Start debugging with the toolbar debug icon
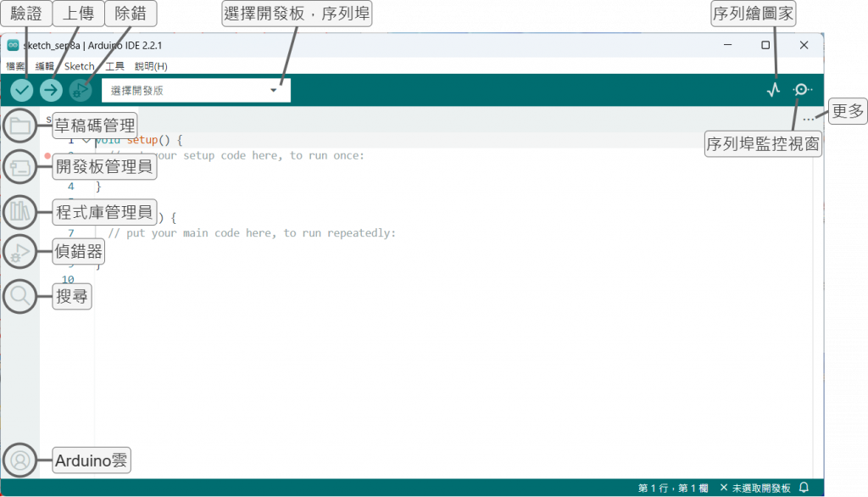The height and width of the screenshot is (497, 868). click(x=81, y=90)
